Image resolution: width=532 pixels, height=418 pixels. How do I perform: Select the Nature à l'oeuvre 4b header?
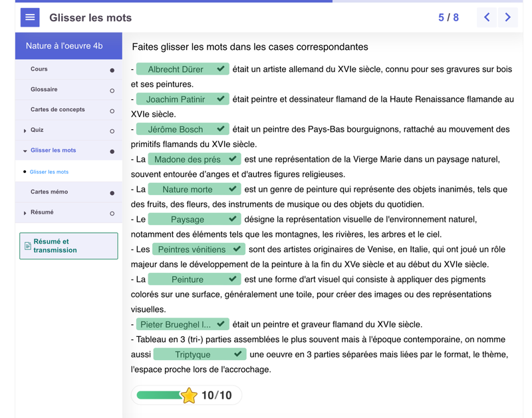coord(68,46)
